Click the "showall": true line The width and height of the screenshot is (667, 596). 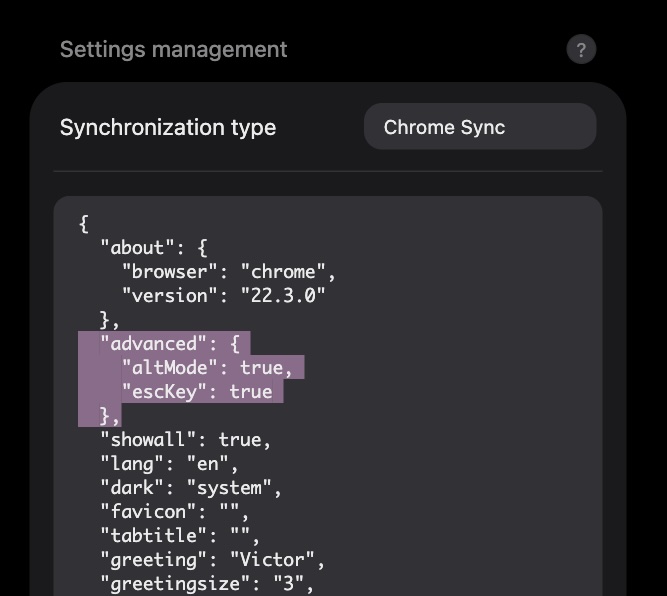pyautogui.click(x=185, y=439)
